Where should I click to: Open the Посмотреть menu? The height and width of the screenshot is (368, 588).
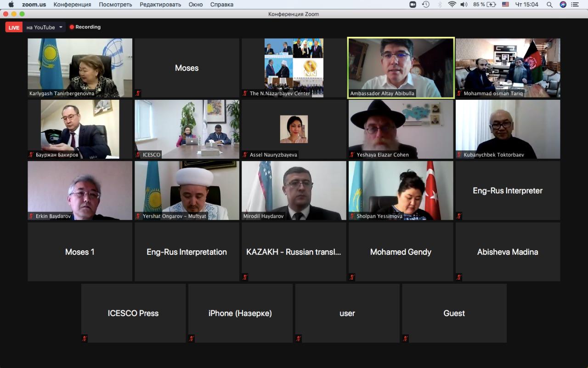pos(115,5)
